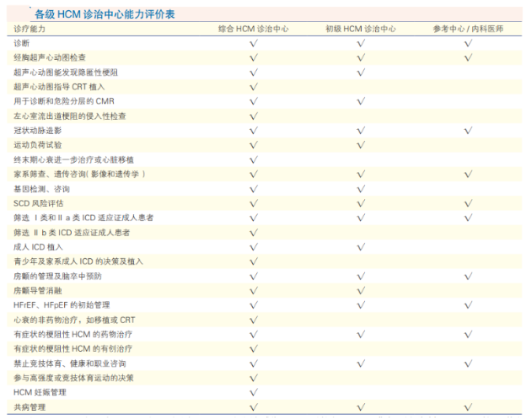Click 共病管理 check mark under 初级 HCM 诊治中心
The width and height of the screenshot is (526, 420).
pyautogui.click(x=361, y=407)
